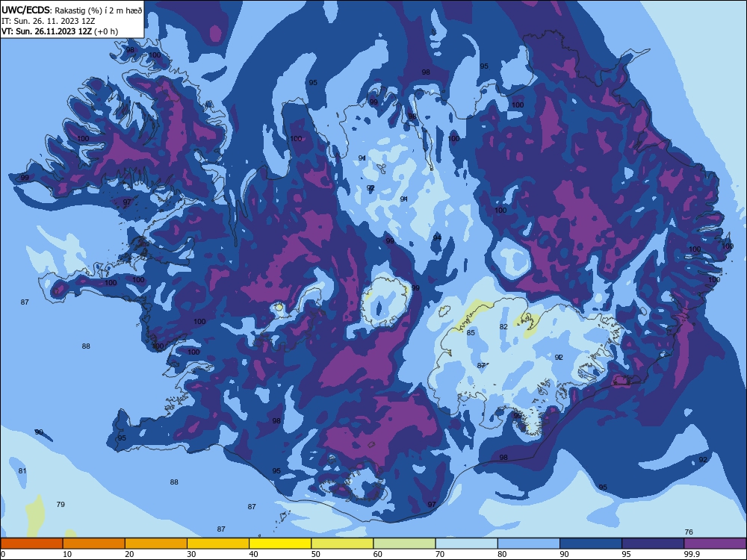Click the legend tick label '30'
Image resolution: width=747 pixels, height=560 pixels.
tap(191, 554)
